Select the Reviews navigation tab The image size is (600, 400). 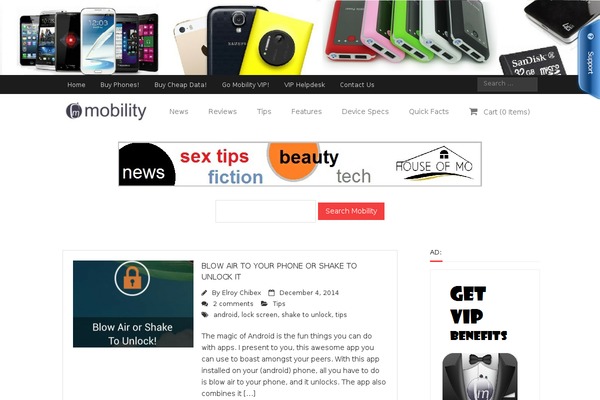222,111
